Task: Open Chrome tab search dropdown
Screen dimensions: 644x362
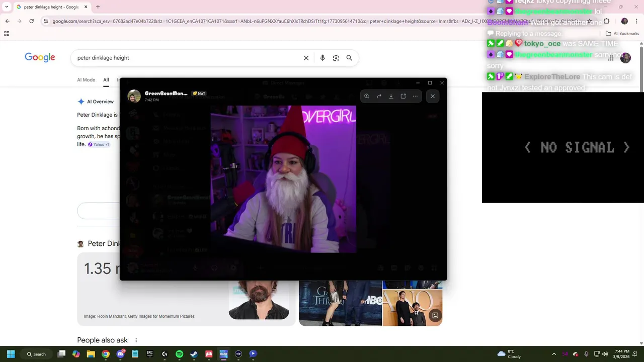Action: tap(7, 7)
